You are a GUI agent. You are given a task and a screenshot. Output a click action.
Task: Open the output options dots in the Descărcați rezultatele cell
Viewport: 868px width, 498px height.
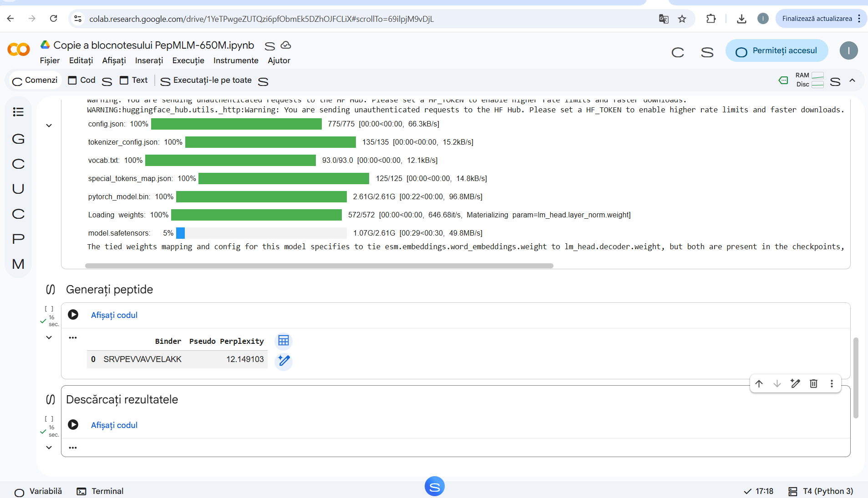pyautogui.click(x=73, y=448)
